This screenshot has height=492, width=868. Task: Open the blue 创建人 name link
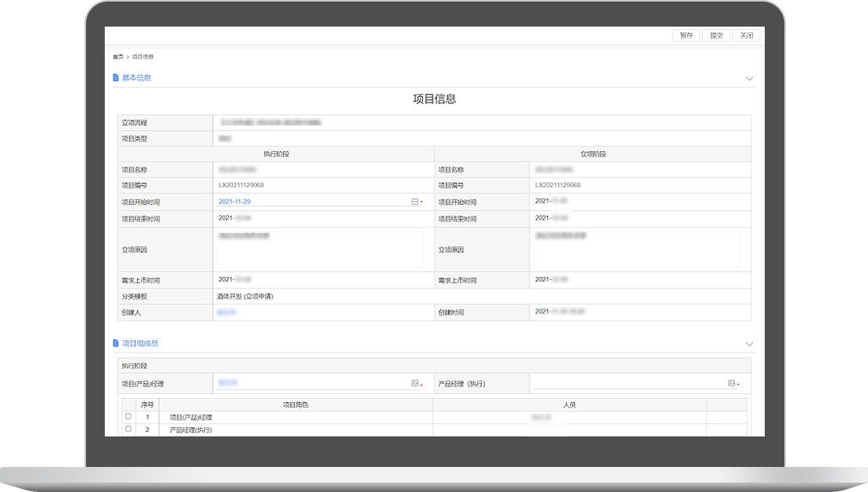point(226,312)
